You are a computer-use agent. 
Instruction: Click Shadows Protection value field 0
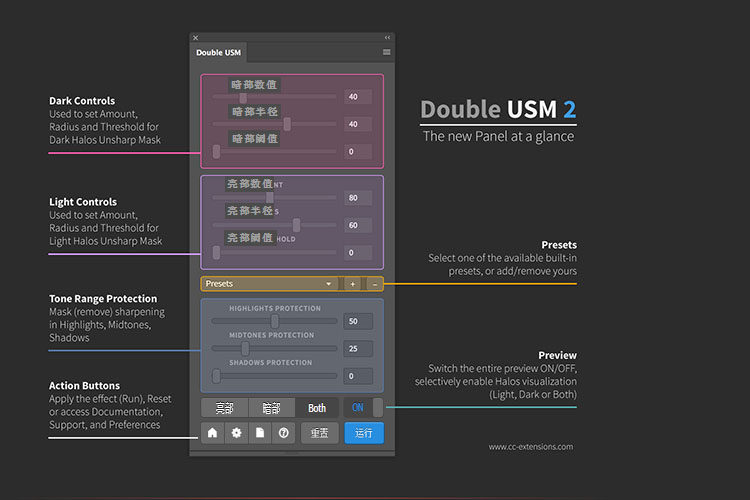pyautogui.click(x=358, y=376)
